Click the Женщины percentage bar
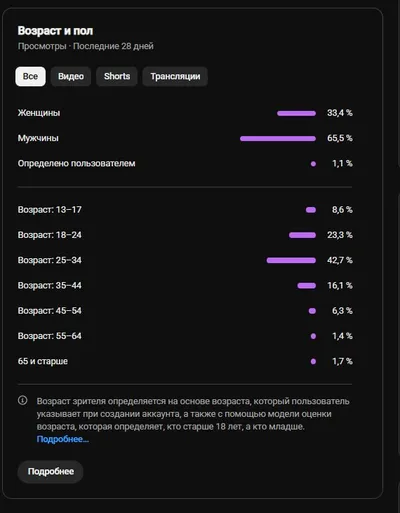The width and height of the screenshot is (400, 513). pyautogui.click(x=296, y=113)
